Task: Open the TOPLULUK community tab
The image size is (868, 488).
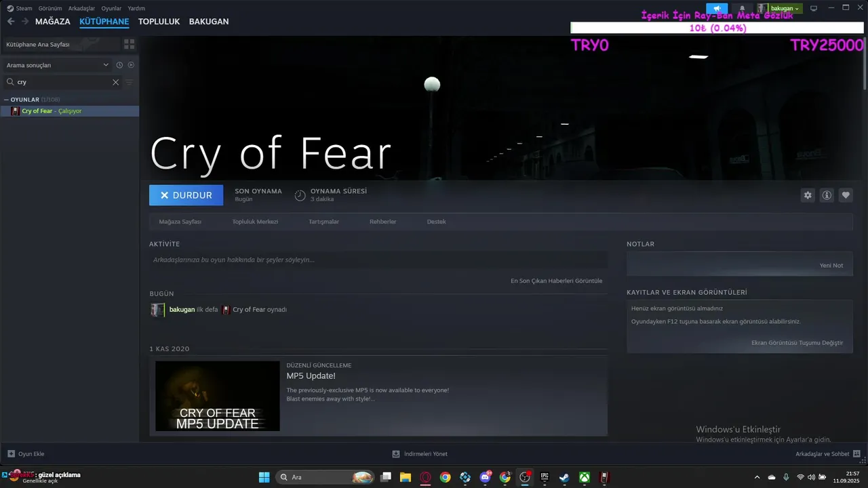Action: point(159,22)
